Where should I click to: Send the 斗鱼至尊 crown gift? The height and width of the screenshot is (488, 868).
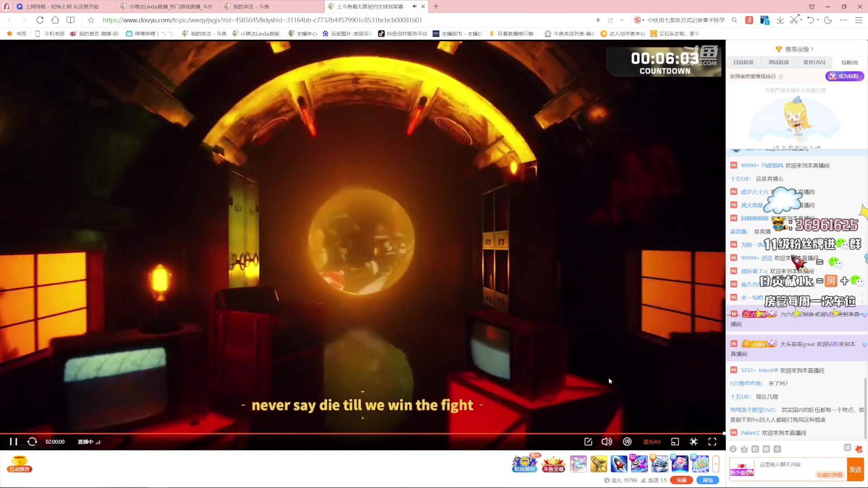[x=553, y=464]
